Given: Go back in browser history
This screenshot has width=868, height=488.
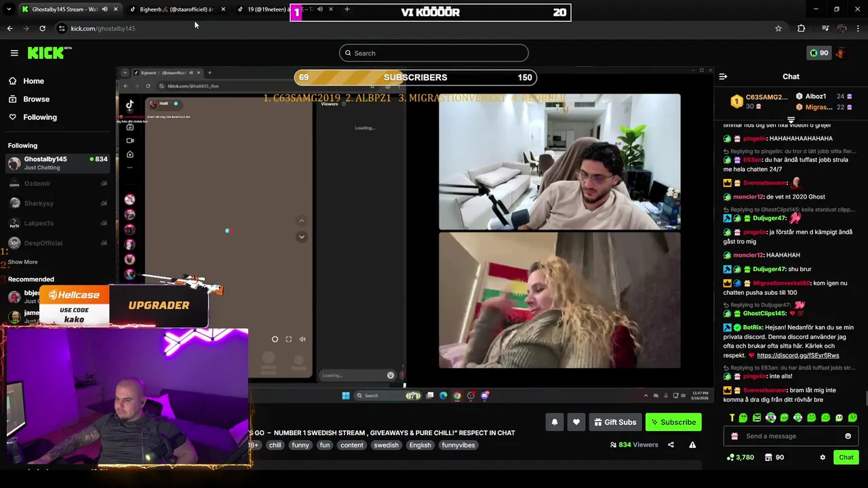Looking at the screenshot, I should point(9,28).
